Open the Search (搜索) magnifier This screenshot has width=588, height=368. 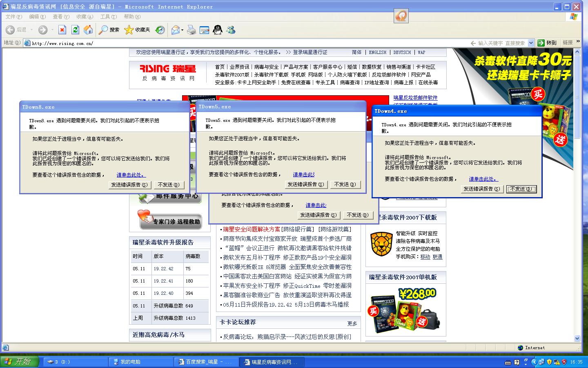tap(109, 29)
